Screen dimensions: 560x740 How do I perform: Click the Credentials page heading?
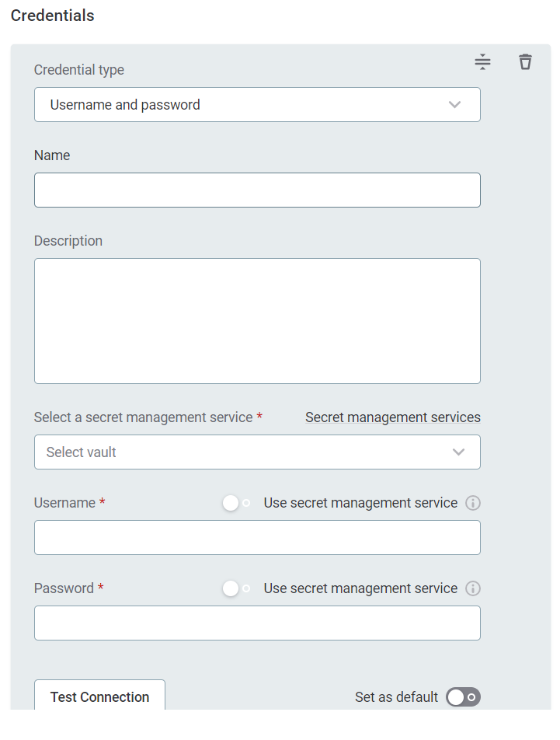pos(52,15)
